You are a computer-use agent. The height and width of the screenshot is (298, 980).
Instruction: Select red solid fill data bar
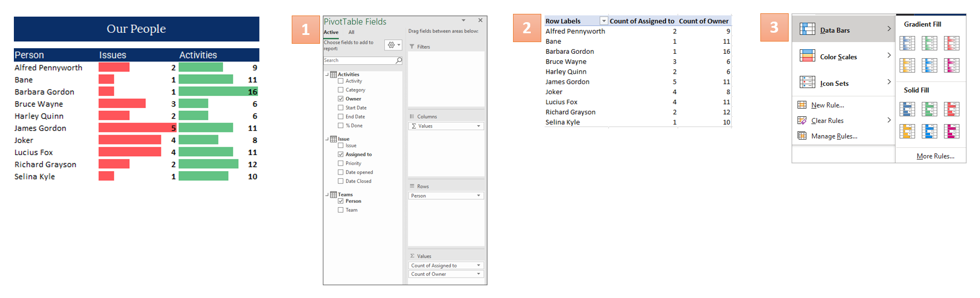(952, 109)
